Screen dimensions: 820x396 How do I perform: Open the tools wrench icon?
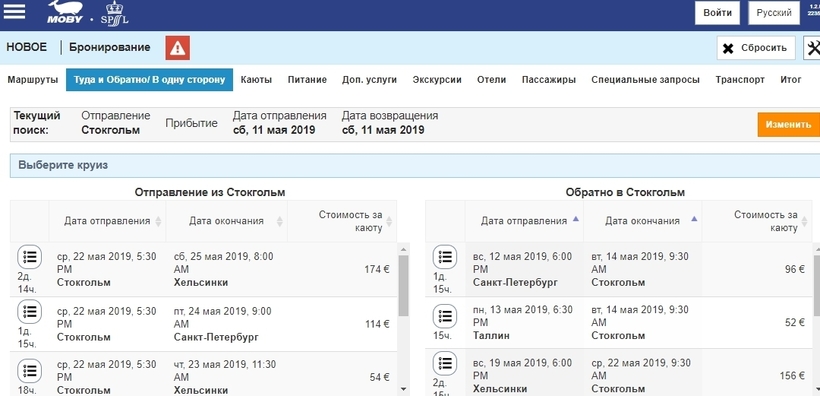click(813, 48)
